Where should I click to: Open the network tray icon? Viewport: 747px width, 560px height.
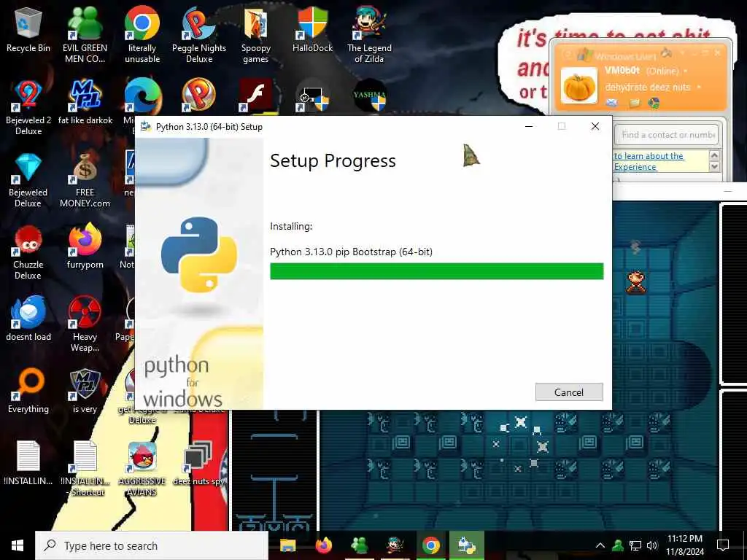pos(635,545)
